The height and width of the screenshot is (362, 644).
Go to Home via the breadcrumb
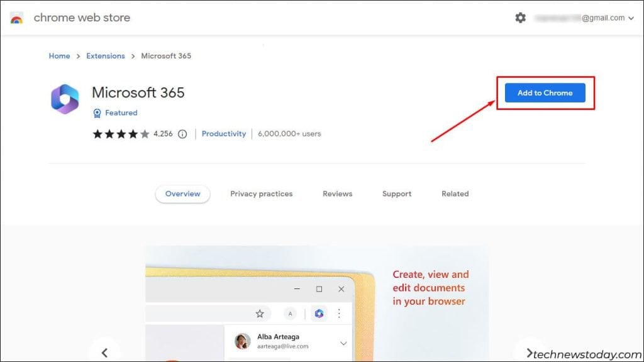coord(59,56)
